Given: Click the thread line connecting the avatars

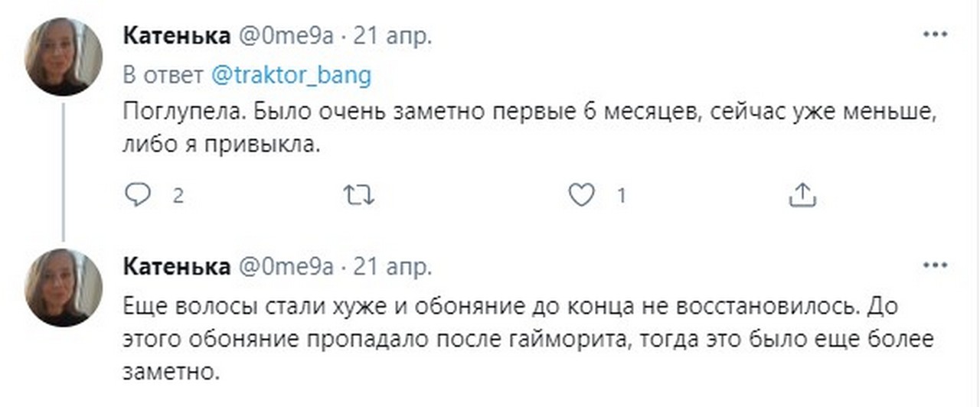Looking at the screenshot, I should coord(64,172).
